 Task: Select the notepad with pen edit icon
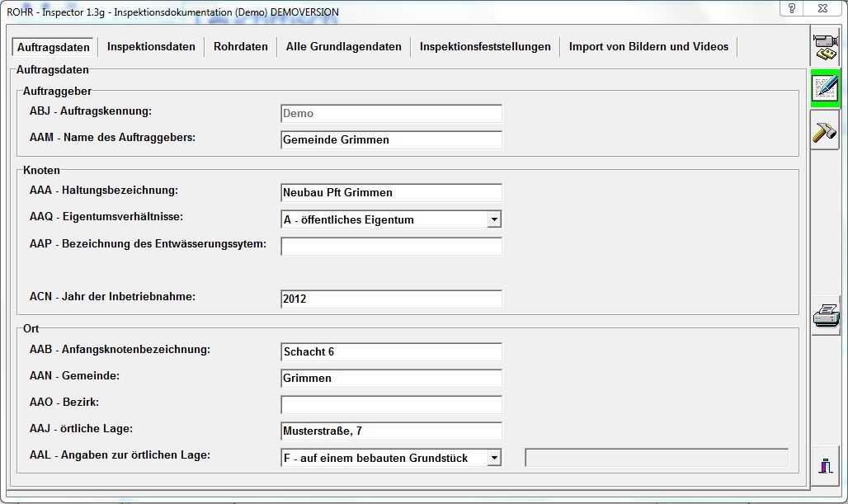coord(825,87)
